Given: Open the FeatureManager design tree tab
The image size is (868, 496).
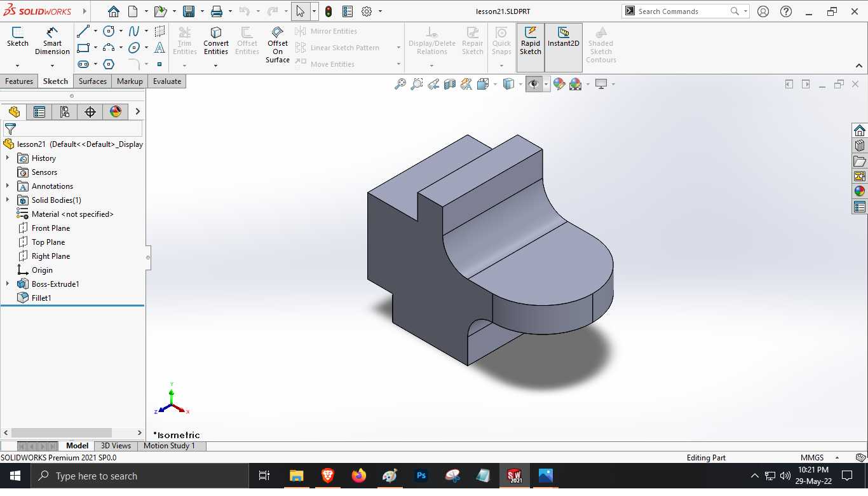Looking at the screenshot, I should (14, 112).
